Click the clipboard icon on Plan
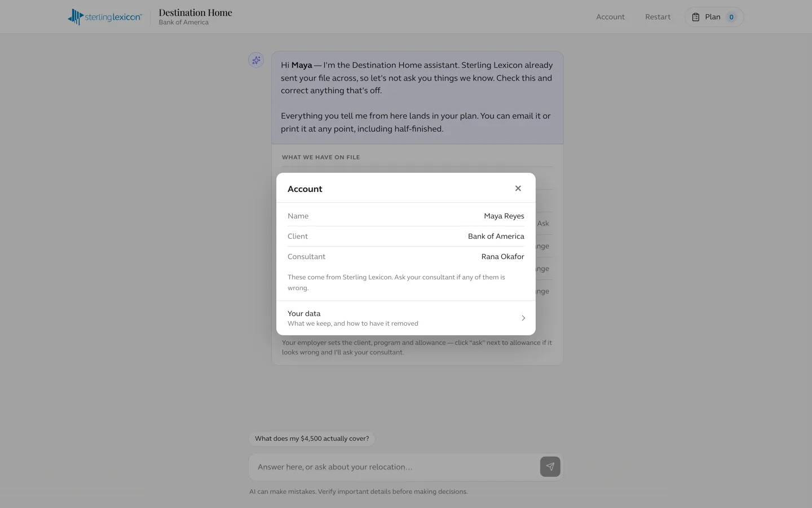 point(696,17)
